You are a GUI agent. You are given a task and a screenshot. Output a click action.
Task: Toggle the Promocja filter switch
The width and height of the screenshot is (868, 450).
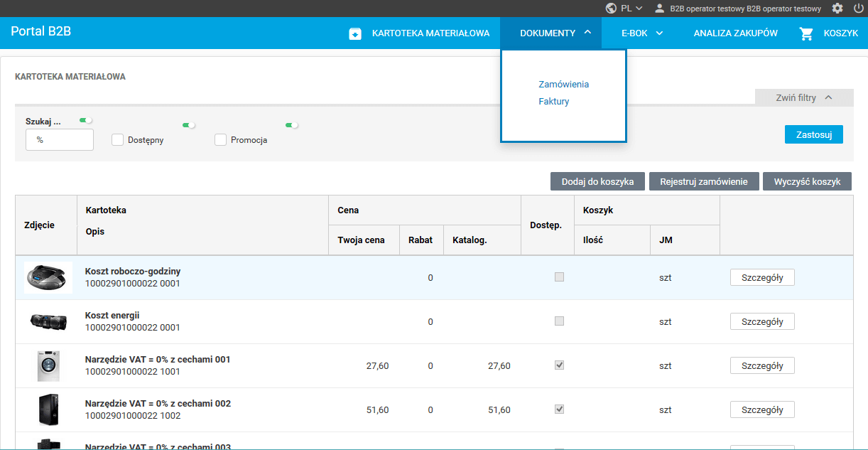[x=292, y=125]
